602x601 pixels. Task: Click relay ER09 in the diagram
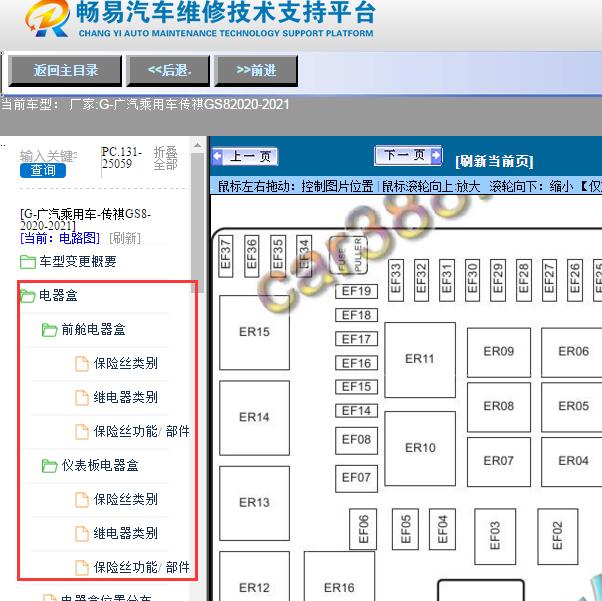pyautogui.click(x=498, y=352)
